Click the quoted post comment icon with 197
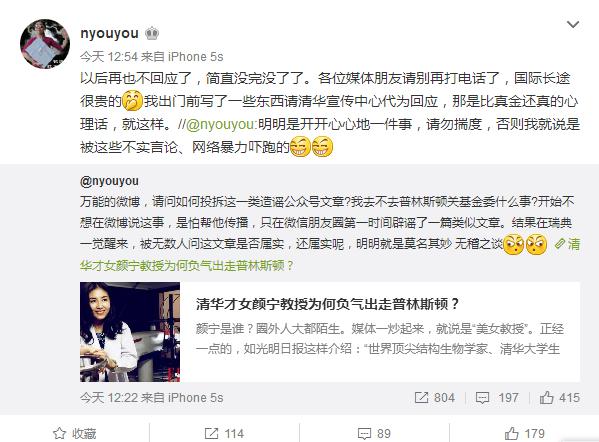Viewport: 599px width, 442px height. click(497, 398)
